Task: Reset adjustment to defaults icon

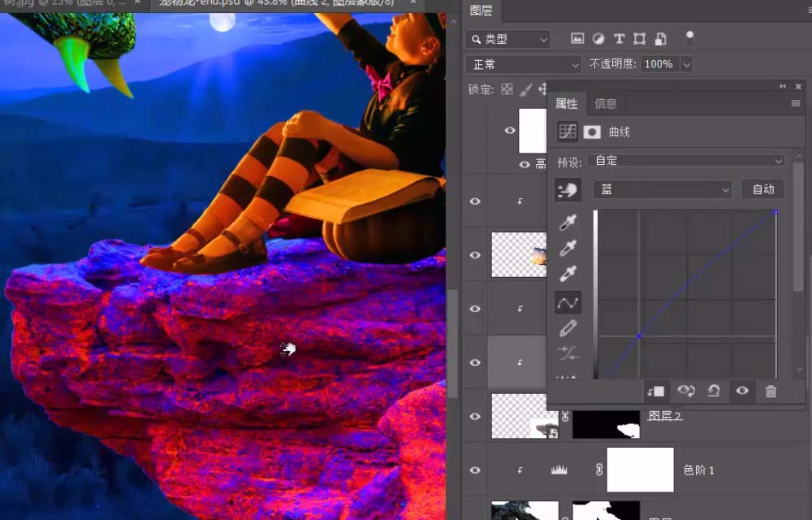Action: point(714,391)
